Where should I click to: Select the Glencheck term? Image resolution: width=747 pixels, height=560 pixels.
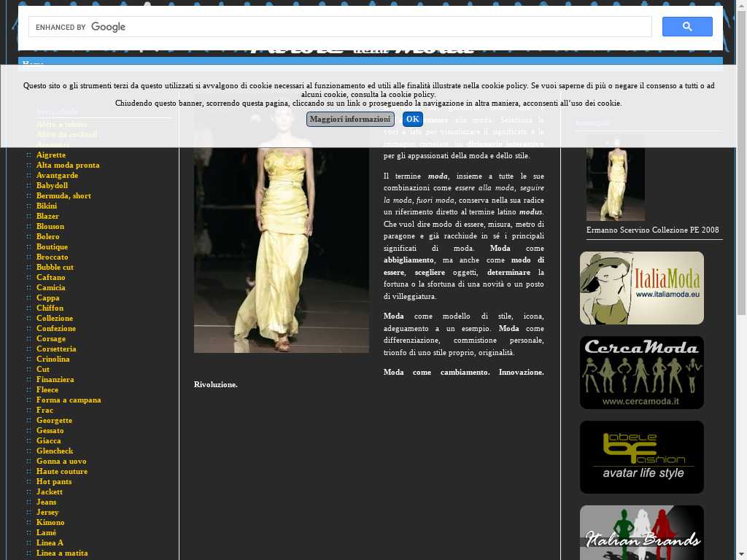coord(55,451)
